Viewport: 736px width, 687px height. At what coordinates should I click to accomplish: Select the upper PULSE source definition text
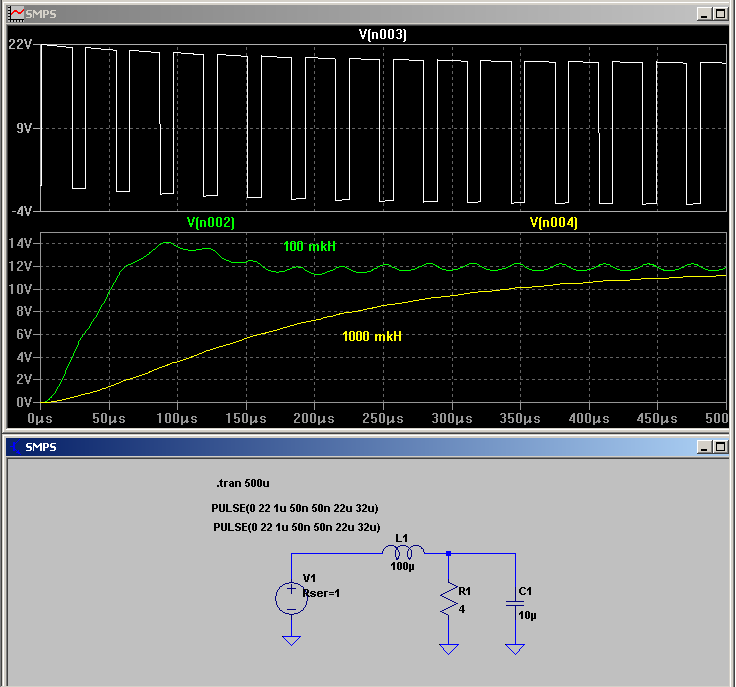click(x=295, y=508)
